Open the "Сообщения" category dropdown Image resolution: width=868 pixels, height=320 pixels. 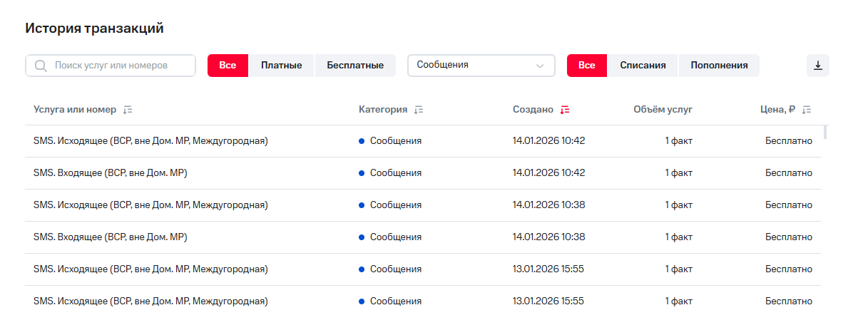click(471, 66)
